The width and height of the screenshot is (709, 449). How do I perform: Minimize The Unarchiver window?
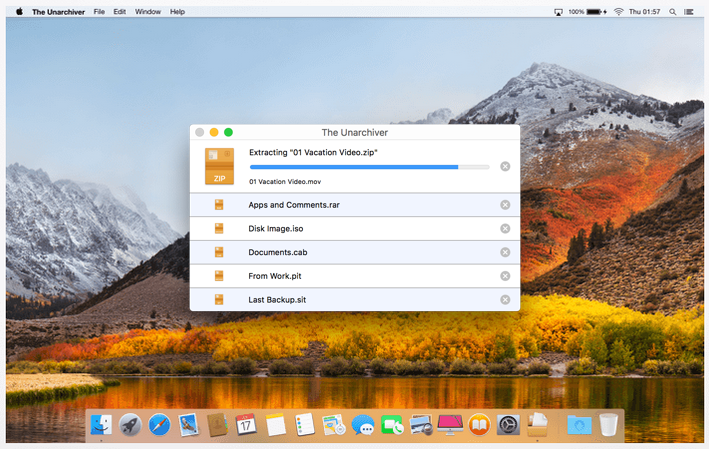pos(214,132)
